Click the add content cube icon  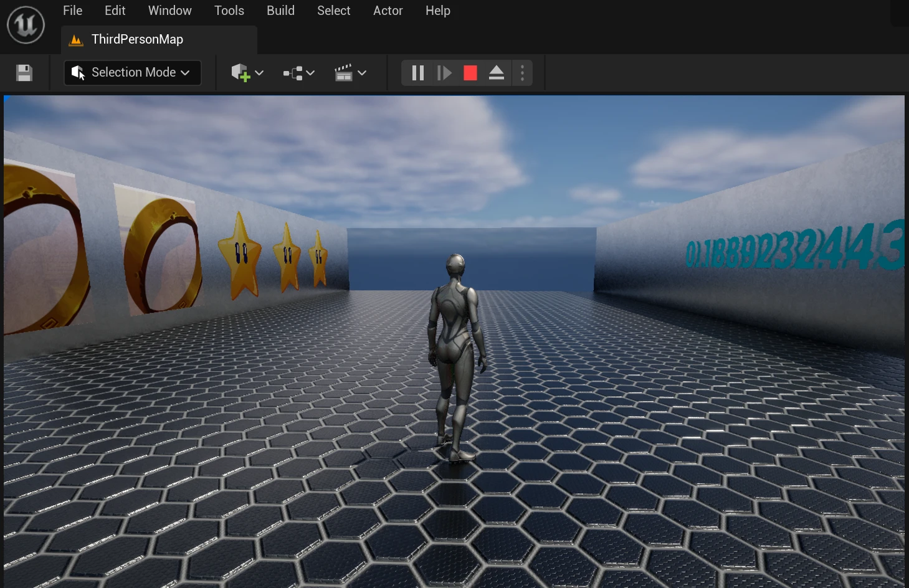(x=240, y=73)
